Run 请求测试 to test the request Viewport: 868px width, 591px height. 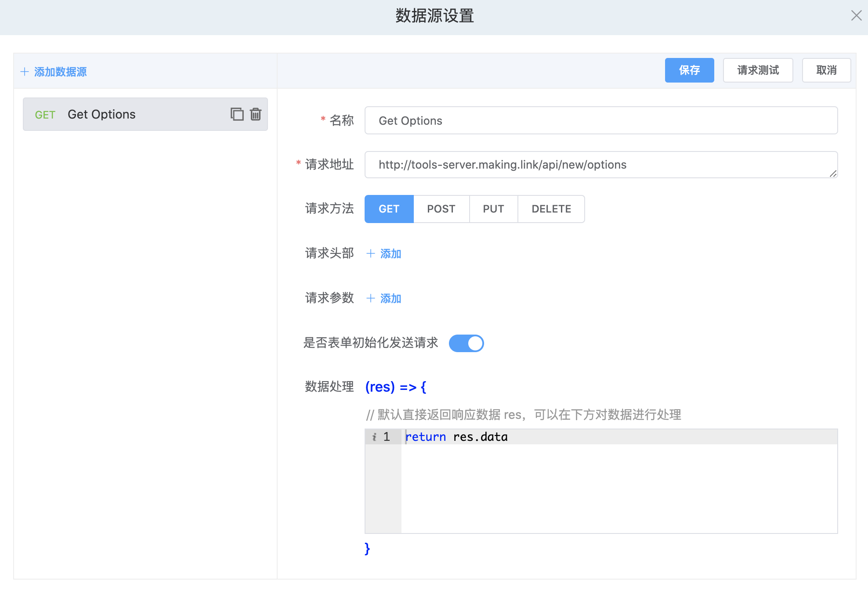[x=758, y=70]
